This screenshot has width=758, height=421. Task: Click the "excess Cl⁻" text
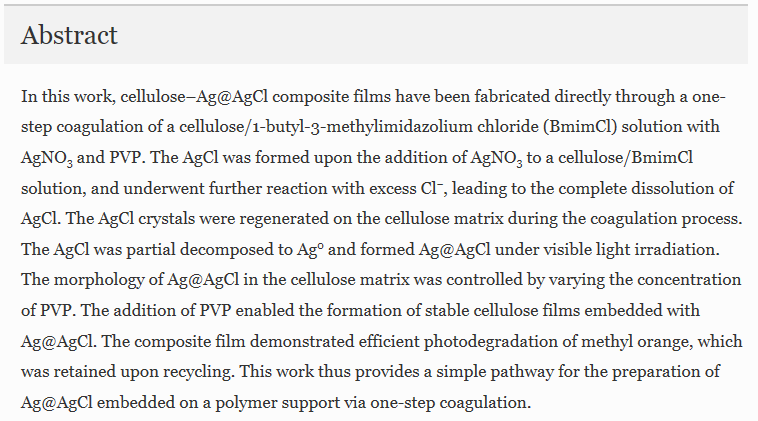pos(406,189)
